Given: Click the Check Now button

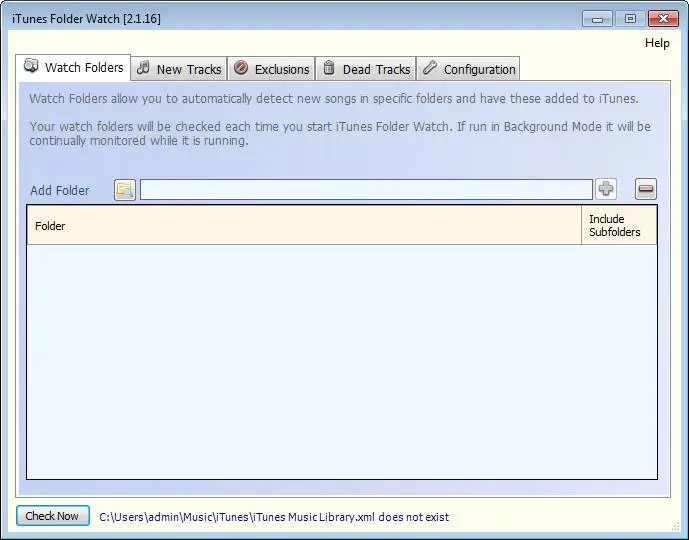Looking at the screenshot, I should point(53,515).
